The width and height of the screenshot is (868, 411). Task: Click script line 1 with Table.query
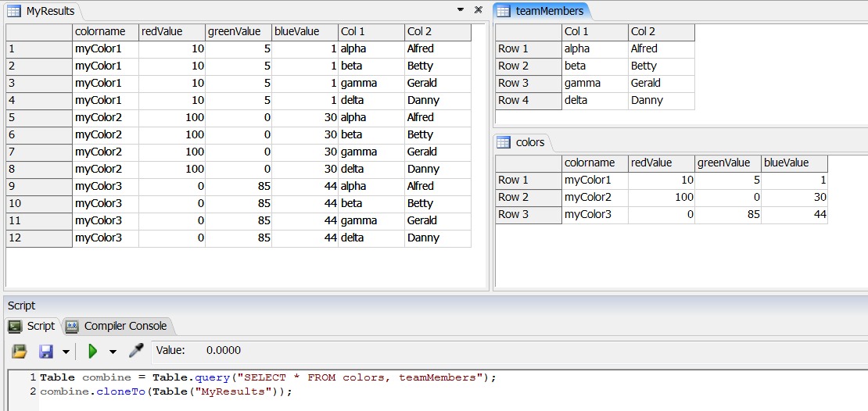pyautogui.click(x=268, y=378)
